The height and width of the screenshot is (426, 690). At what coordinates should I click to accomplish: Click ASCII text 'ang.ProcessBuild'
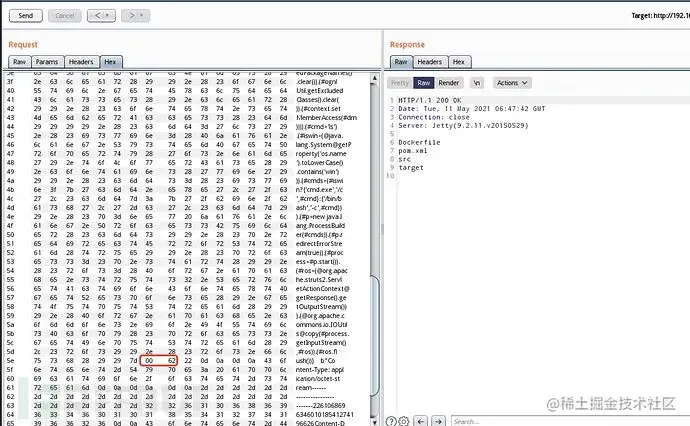pyautogui.click(x=320, y=225)
